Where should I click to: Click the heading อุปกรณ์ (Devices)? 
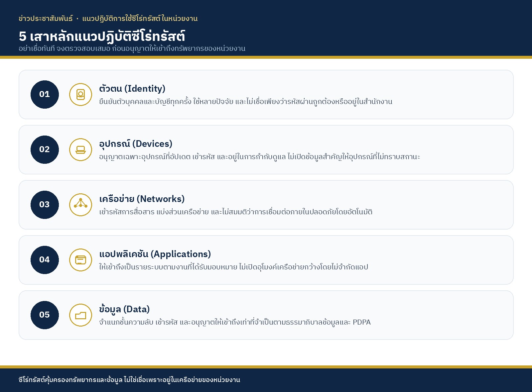point(136,144)
